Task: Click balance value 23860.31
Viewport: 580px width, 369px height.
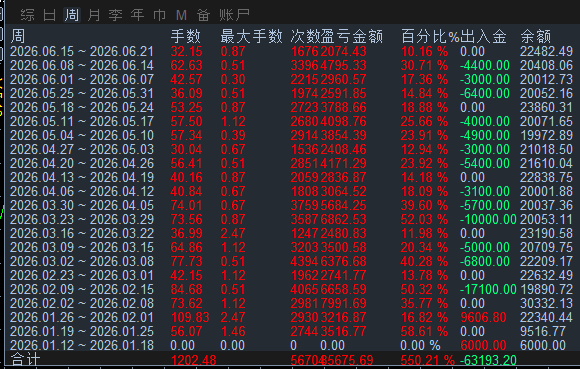Action: (x=546, y=108)
